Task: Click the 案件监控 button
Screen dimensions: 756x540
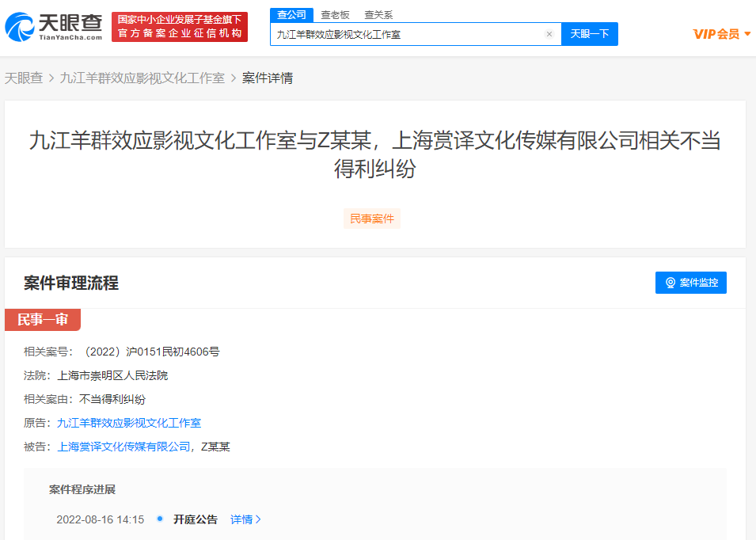Action: (x=691, y=283)
